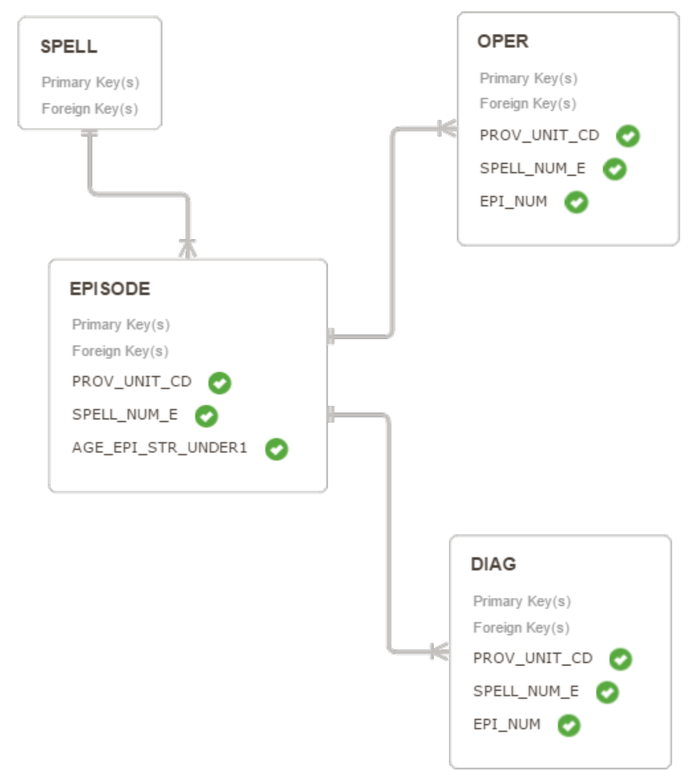Click green check beside AGE_EPI_STR_UNDER1

pyautogui.click(x=276, y=449)
